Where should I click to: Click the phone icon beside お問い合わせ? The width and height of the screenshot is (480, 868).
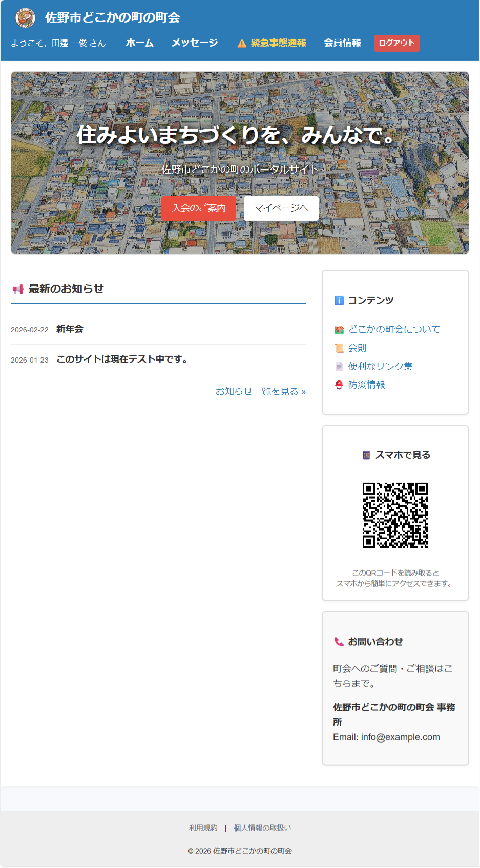(339, 642)
